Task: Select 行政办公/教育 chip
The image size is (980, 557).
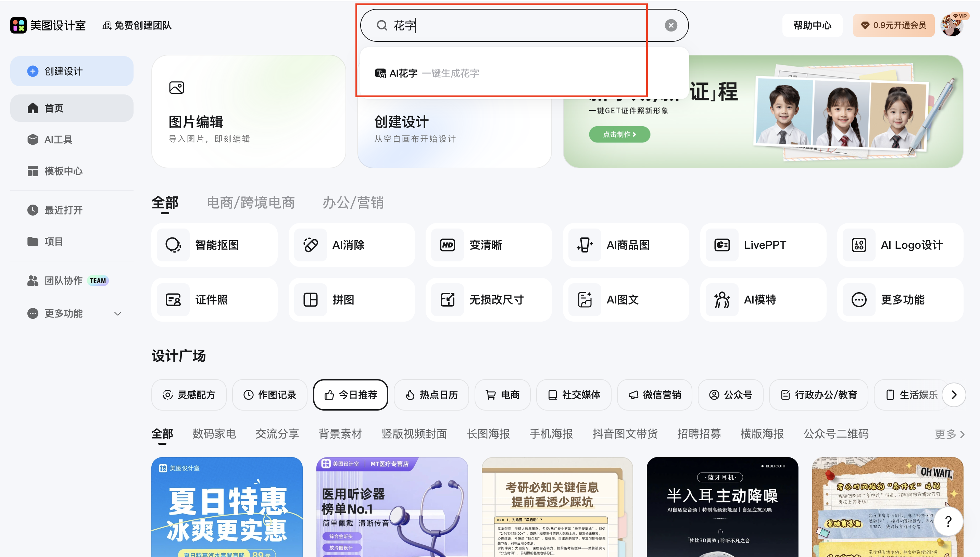Action: point(819,395)
